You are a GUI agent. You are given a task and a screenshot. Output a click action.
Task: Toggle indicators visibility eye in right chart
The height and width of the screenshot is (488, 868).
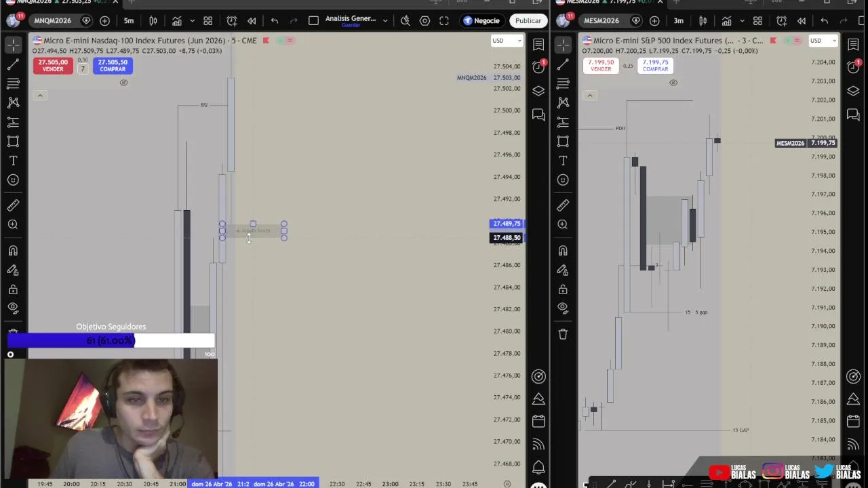click(x=673, y=83)
